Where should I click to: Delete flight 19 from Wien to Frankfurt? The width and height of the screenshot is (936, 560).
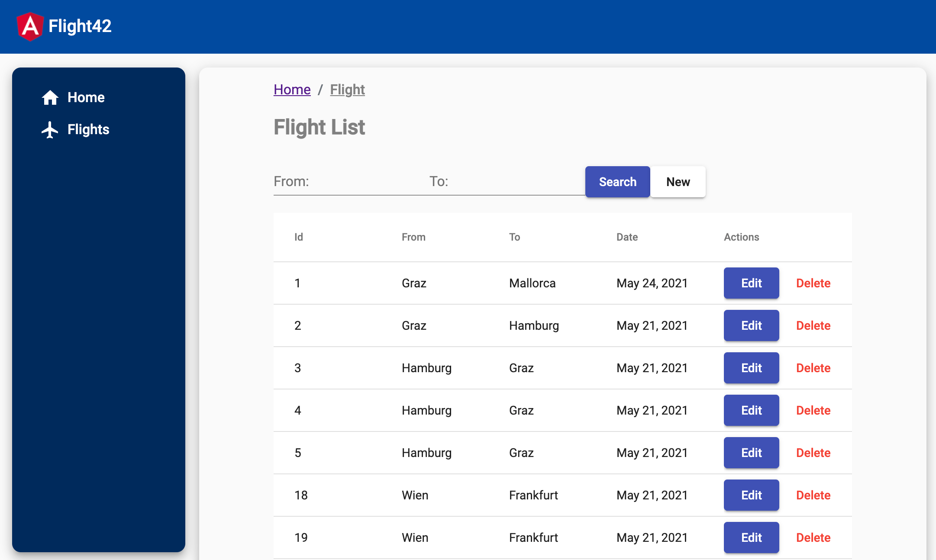[x=813, y=537]
